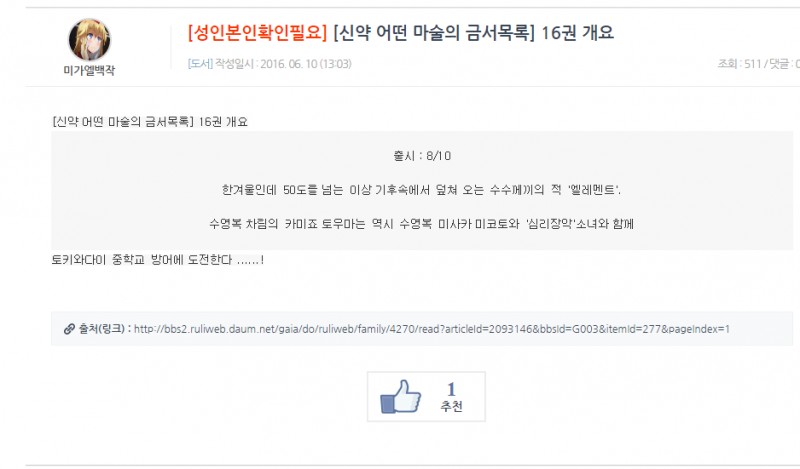Click the recommendation count number 1

[x=451, y=389]
